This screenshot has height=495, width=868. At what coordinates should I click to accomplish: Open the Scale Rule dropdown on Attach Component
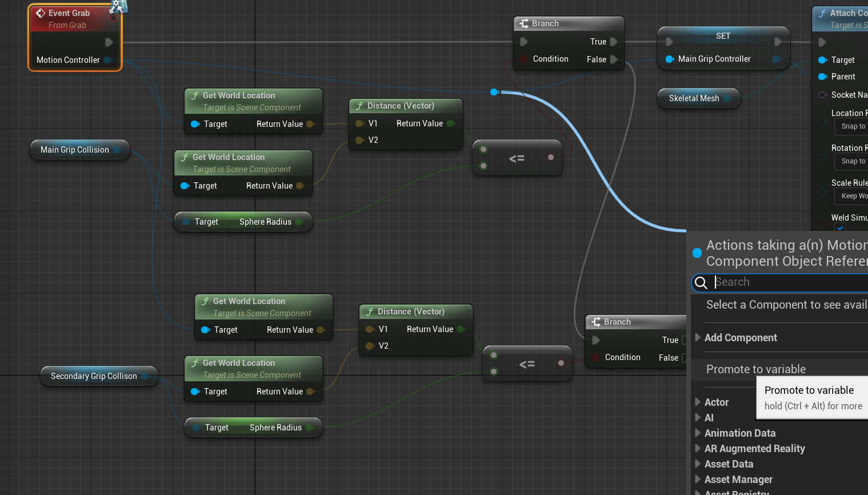point(851,196)
